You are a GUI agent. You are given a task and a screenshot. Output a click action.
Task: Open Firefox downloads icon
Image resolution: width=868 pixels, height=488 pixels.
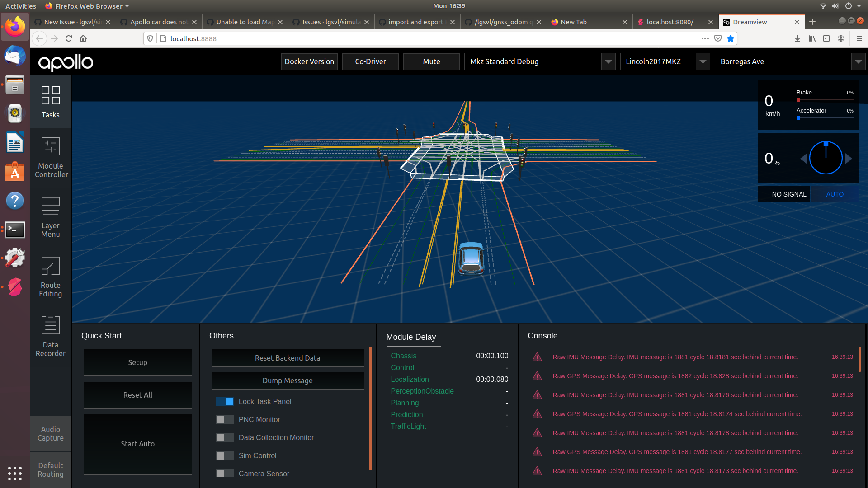tap(797, 38)
